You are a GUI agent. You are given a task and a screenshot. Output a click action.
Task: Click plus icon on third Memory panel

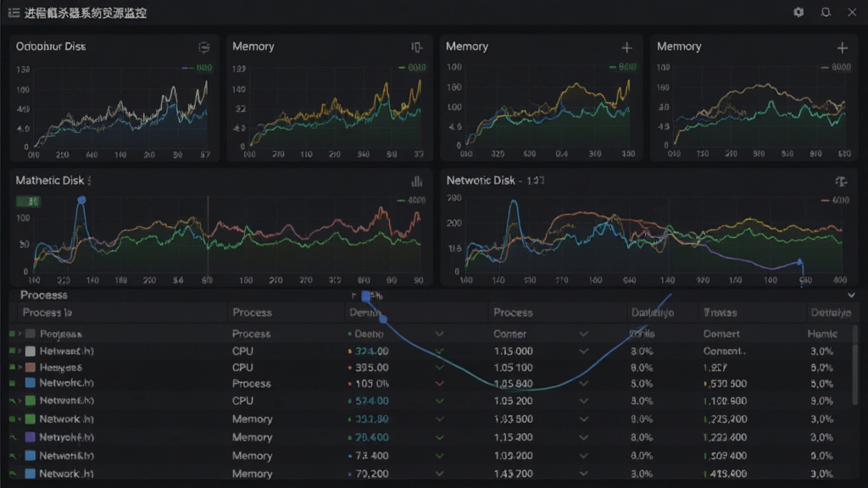pyautogui.click(x=842, y=48)
